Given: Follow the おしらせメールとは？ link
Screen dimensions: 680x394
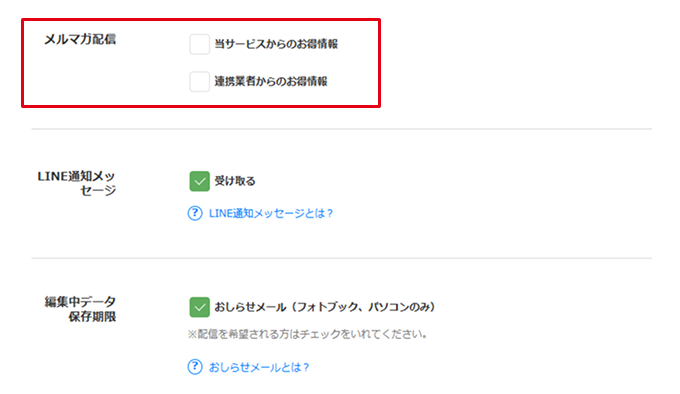Looking at the screenshot, I should coord(259,367).
